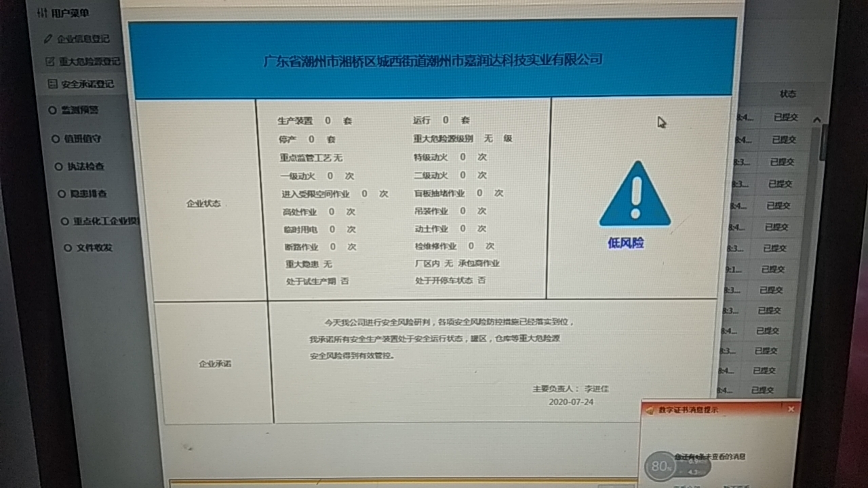Click the commitment paragraph starting 今天我公司

[x=442, y=338]
